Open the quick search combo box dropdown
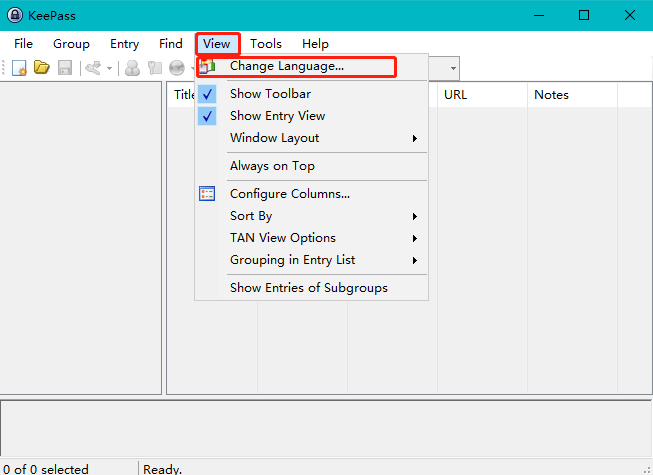 (x=453, y=68)
